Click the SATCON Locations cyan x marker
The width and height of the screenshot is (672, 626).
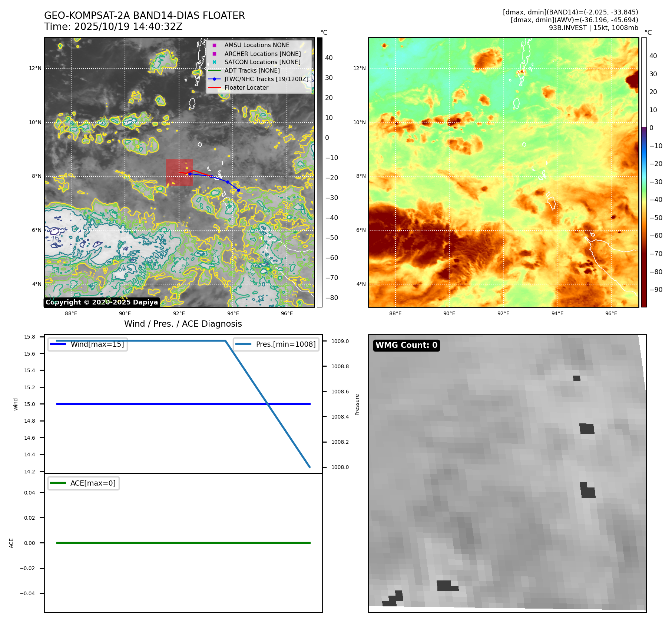[214, 62]
